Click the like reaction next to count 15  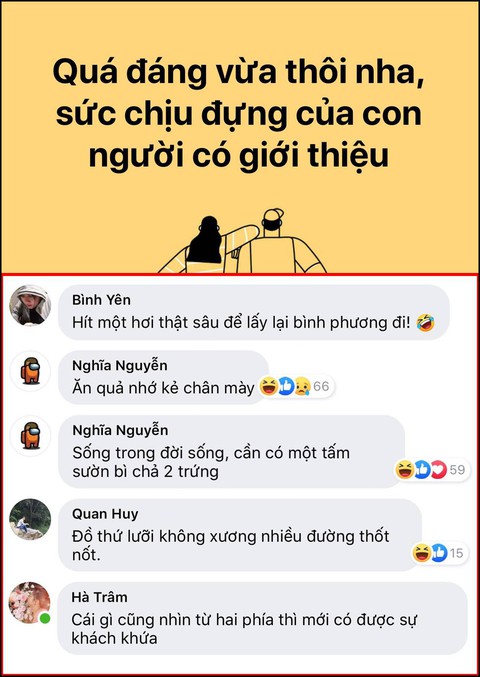click(x=439, y=553)
